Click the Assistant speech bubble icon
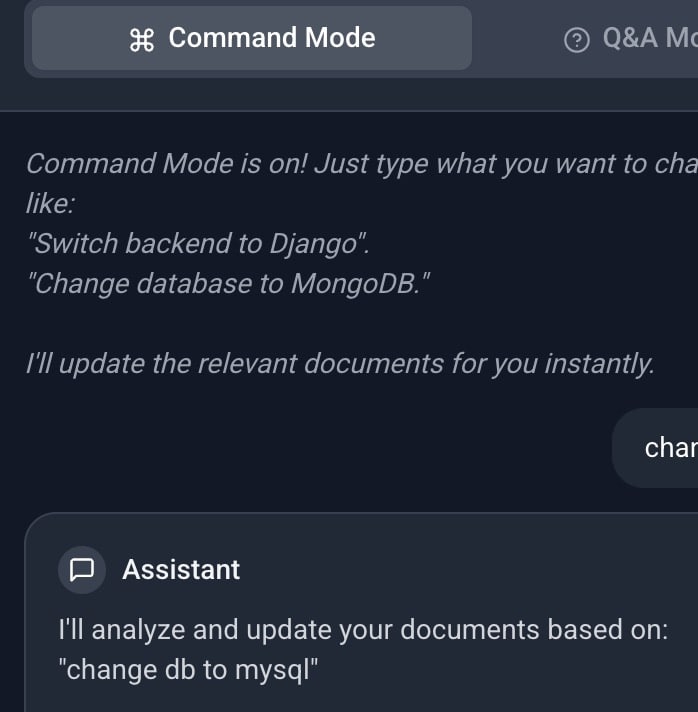 83,570
